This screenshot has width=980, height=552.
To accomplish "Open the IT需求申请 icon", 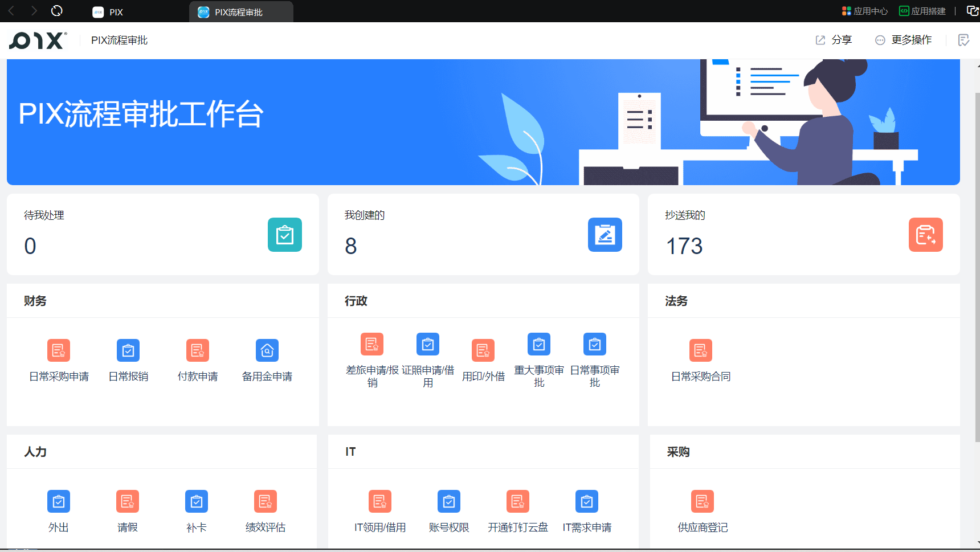I will [x=587, y=501].
